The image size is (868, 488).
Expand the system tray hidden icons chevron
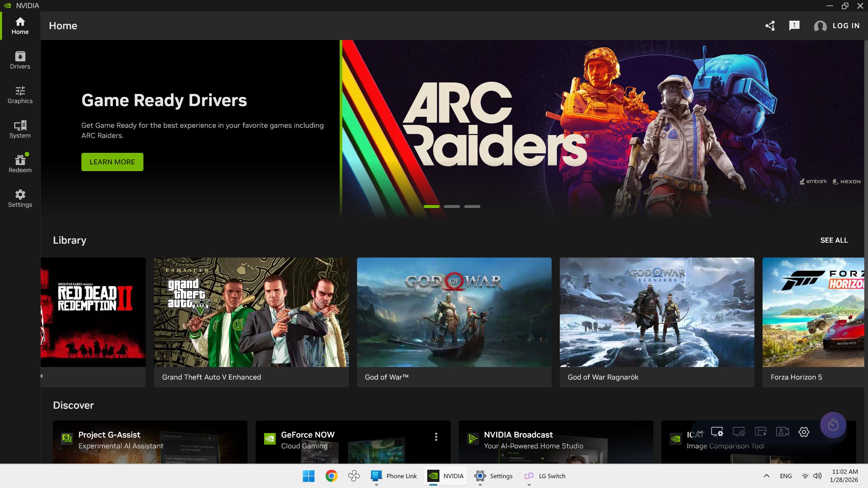point(766,476)
